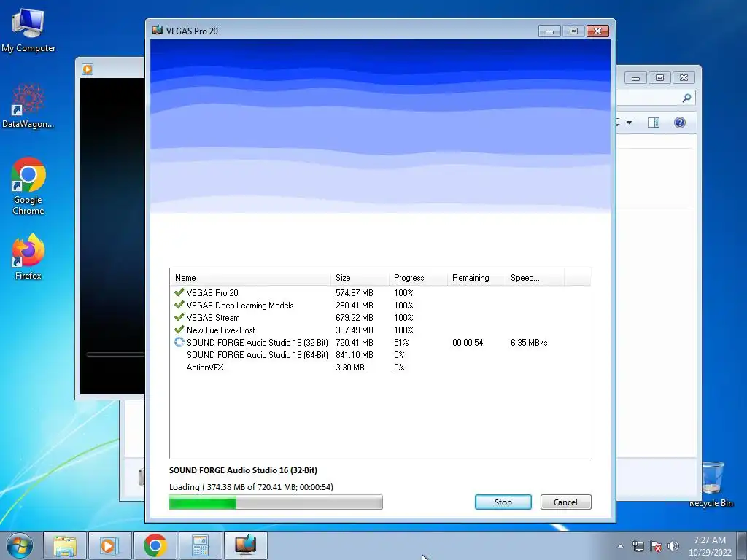Click search magnifier in background Explorer window

(686, 98)
